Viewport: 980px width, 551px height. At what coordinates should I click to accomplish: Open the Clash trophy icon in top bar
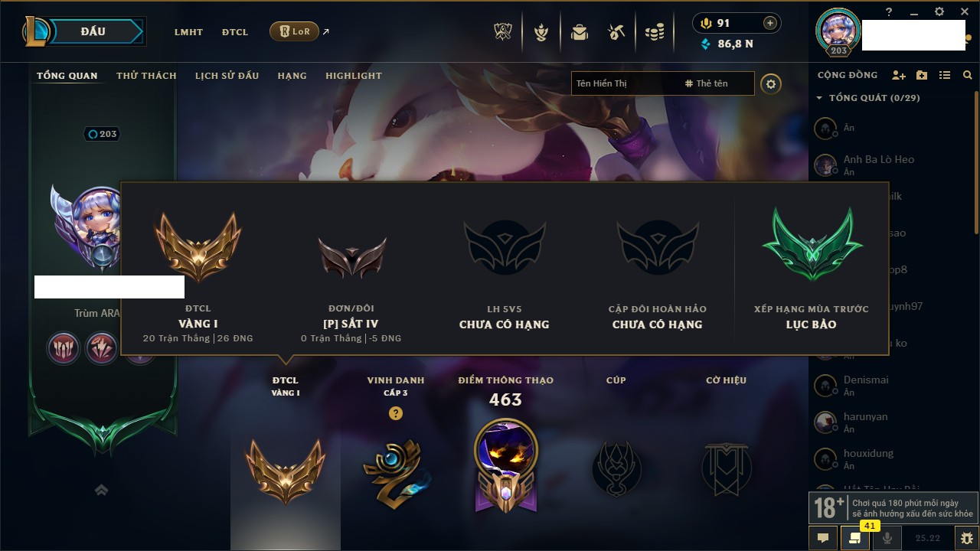pos(504,32)
